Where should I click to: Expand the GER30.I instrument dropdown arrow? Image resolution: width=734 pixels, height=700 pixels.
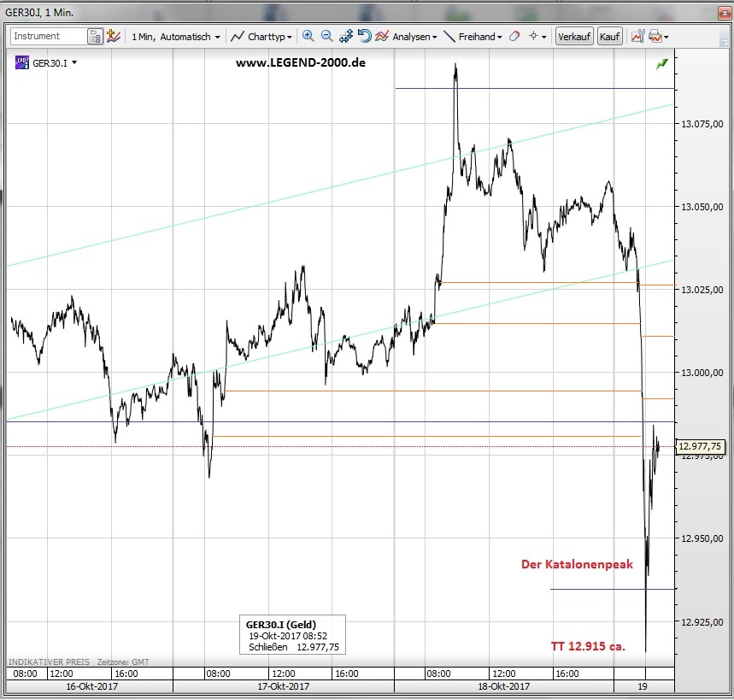(x=75, y=63)
